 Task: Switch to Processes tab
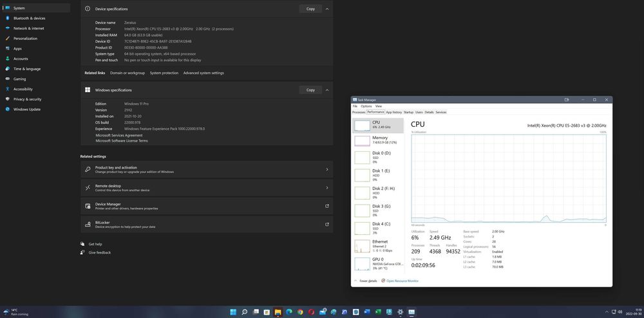pyautogui.click(x=359, y=112)
